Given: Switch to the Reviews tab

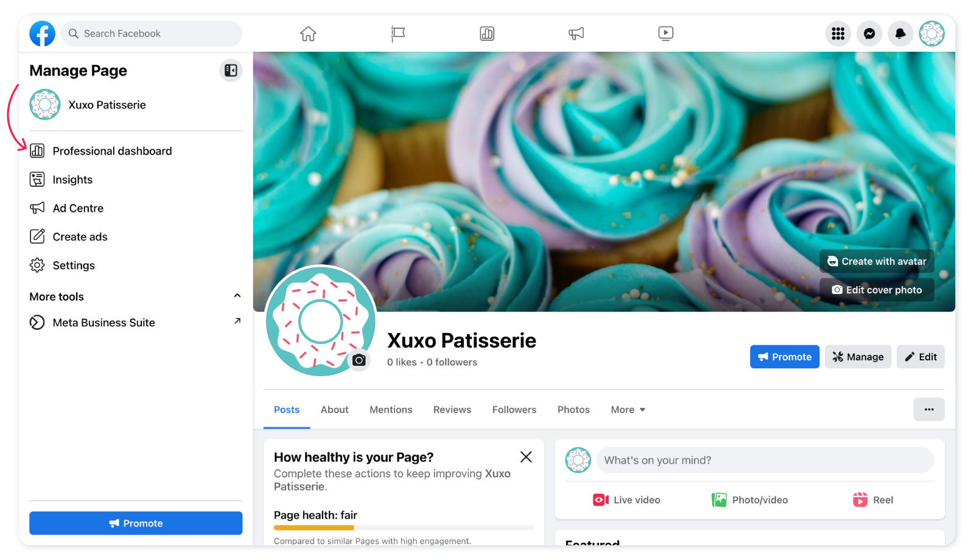Looking at the screenshot, I should point(452,410).
